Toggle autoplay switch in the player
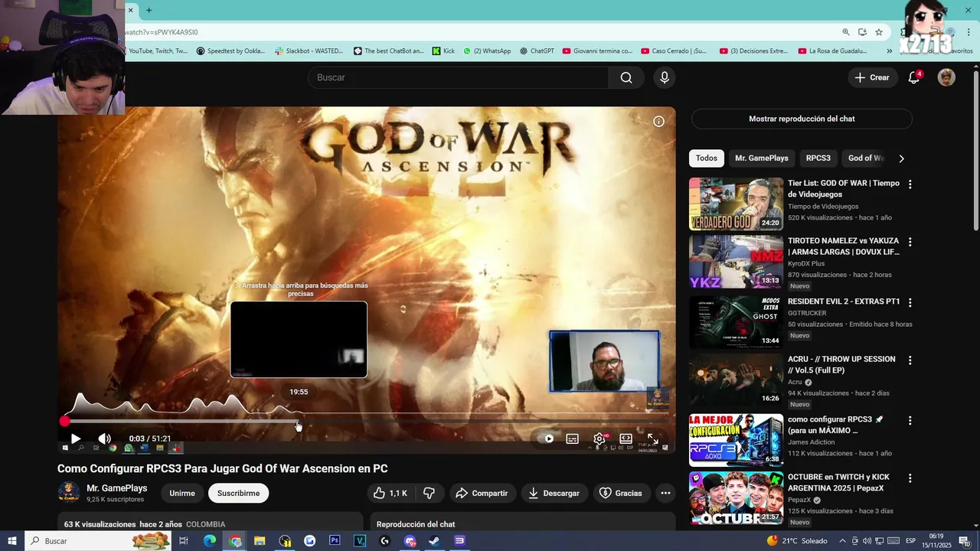This screenshot has height=551, width=980. pyautogui.click(x=545, y=439)
